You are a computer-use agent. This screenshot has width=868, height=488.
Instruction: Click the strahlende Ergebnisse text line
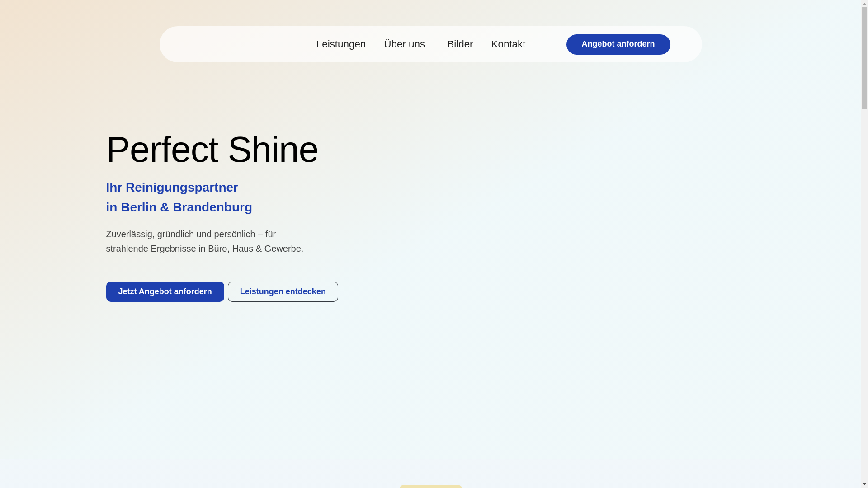click(x=204, y=249)
